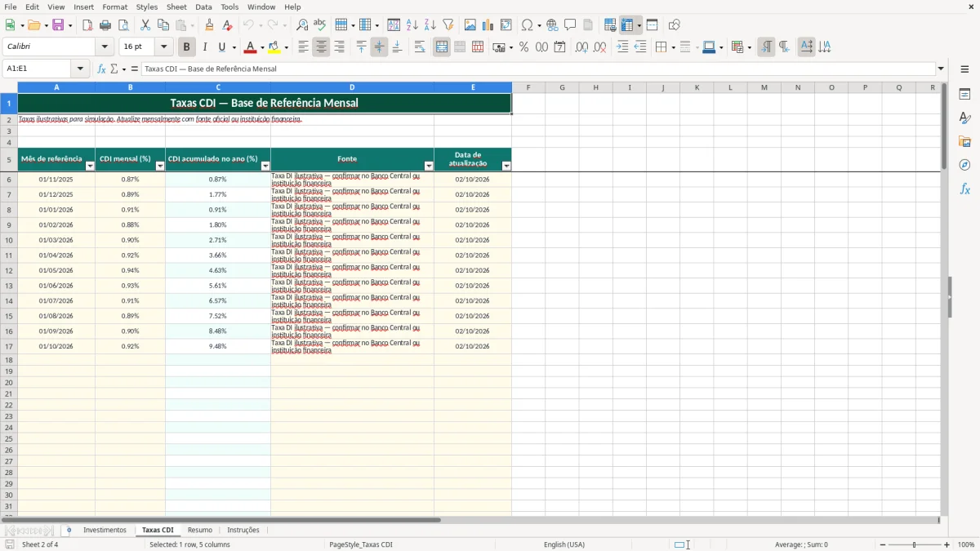
Task: Click the AutoFilter funnel icon
Action: pos(448,25)
